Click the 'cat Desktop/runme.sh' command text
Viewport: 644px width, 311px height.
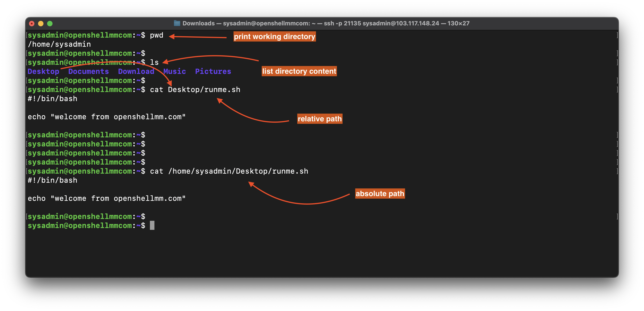[x=195, y=90]
